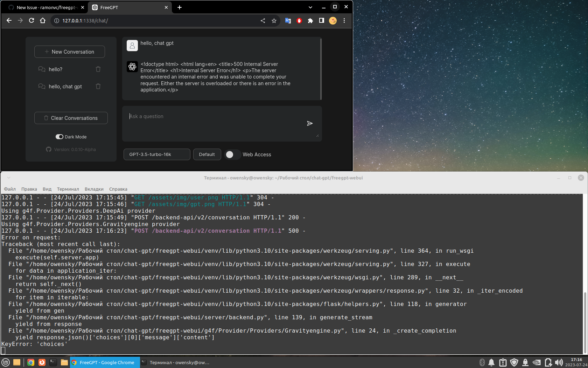Open the Chrome profile avatar

[x=333, y=21]
